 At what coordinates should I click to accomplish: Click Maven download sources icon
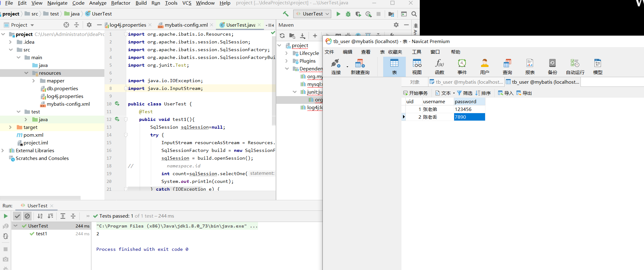[303, 36]
